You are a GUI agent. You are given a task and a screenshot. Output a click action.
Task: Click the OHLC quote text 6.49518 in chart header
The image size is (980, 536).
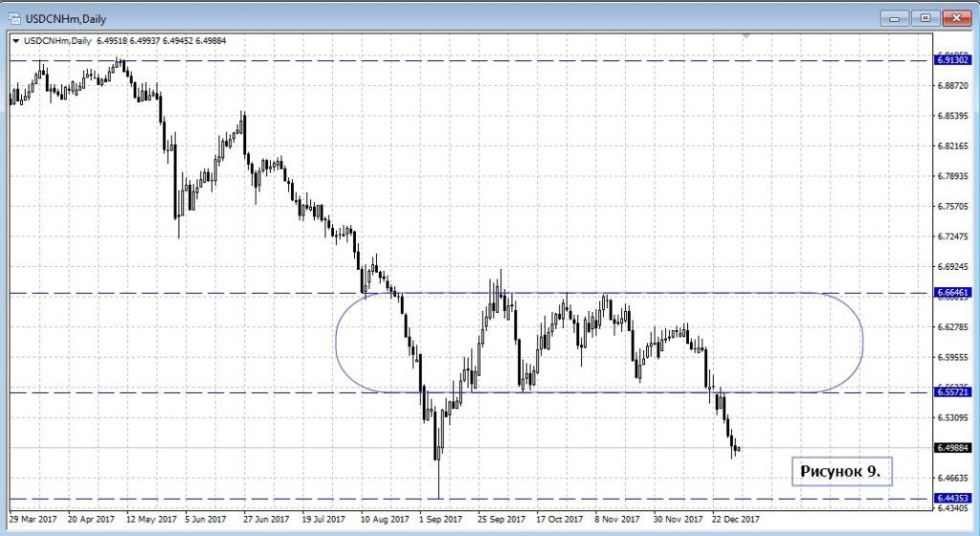click(114, 40)
